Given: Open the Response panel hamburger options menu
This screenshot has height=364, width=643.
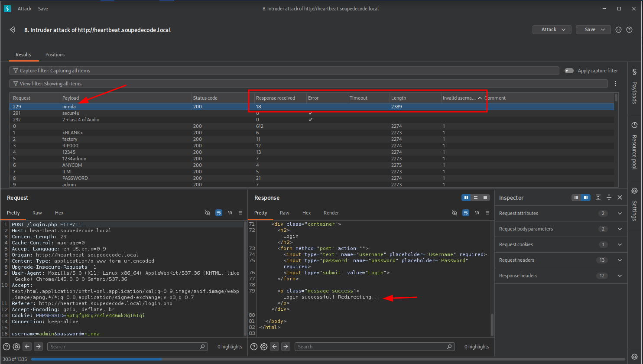Looking at the screenshot, I should [x=487, y=213].
